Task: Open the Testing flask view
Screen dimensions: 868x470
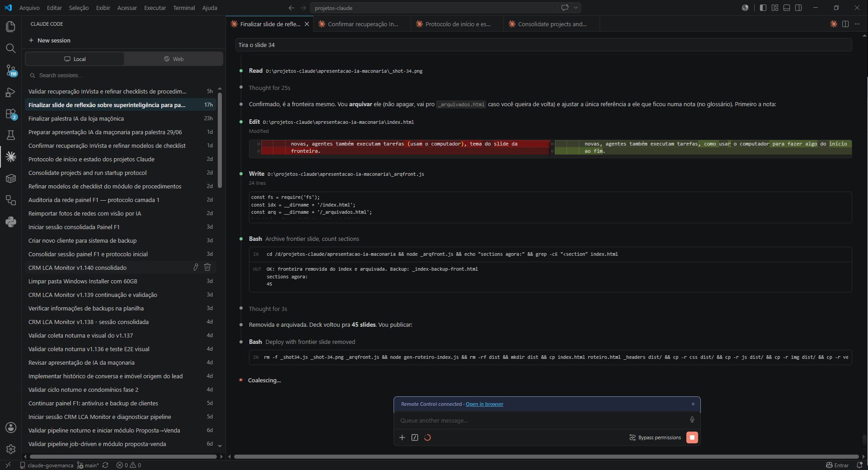Action: pyautogui.click(x=10, y=135)
